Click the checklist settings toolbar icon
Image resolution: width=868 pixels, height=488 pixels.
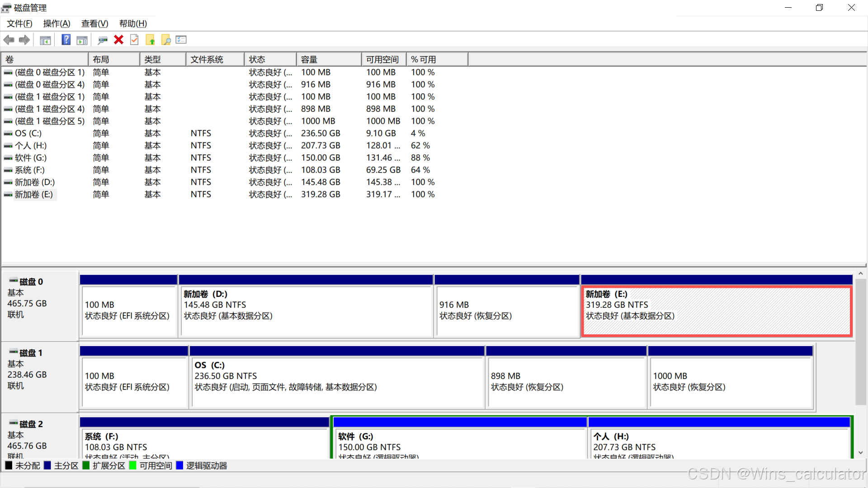181,40
